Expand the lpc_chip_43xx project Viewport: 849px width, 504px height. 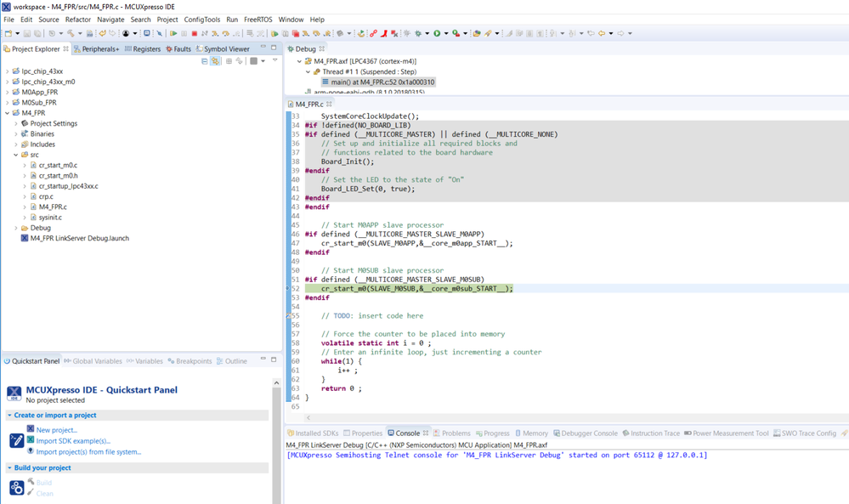[x=7, y=71]
